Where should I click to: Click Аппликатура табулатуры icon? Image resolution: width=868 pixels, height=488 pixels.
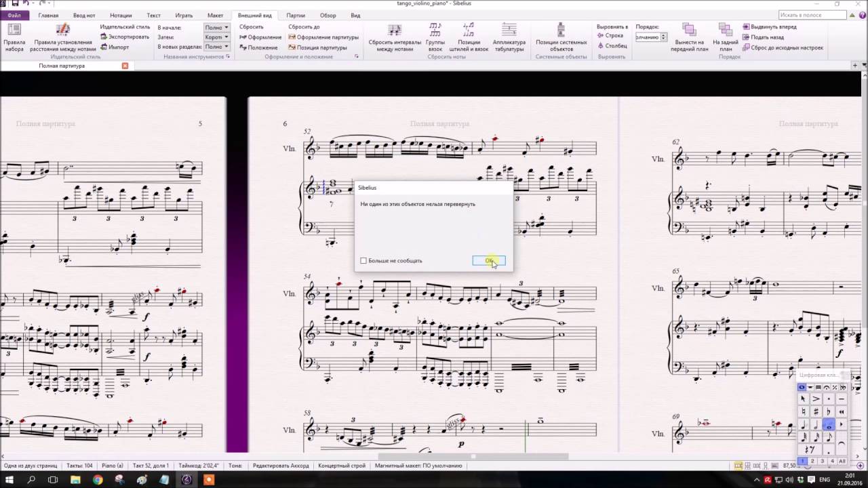pos(509,30)
